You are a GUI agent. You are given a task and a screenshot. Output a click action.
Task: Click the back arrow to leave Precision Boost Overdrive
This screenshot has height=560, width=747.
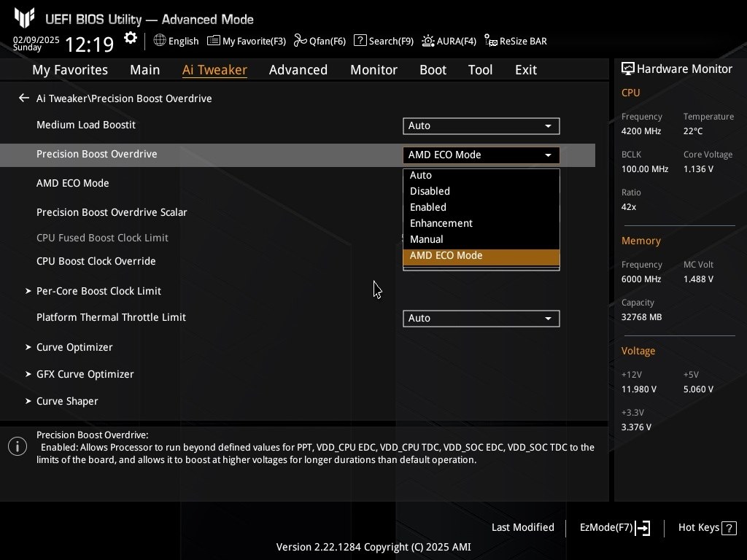click(23, 98)
